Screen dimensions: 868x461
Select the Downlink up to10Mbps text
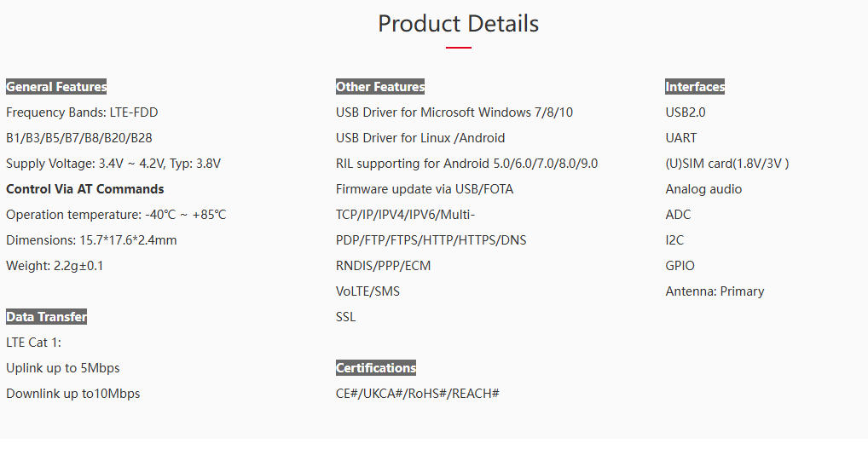click(x=73, y=394)
